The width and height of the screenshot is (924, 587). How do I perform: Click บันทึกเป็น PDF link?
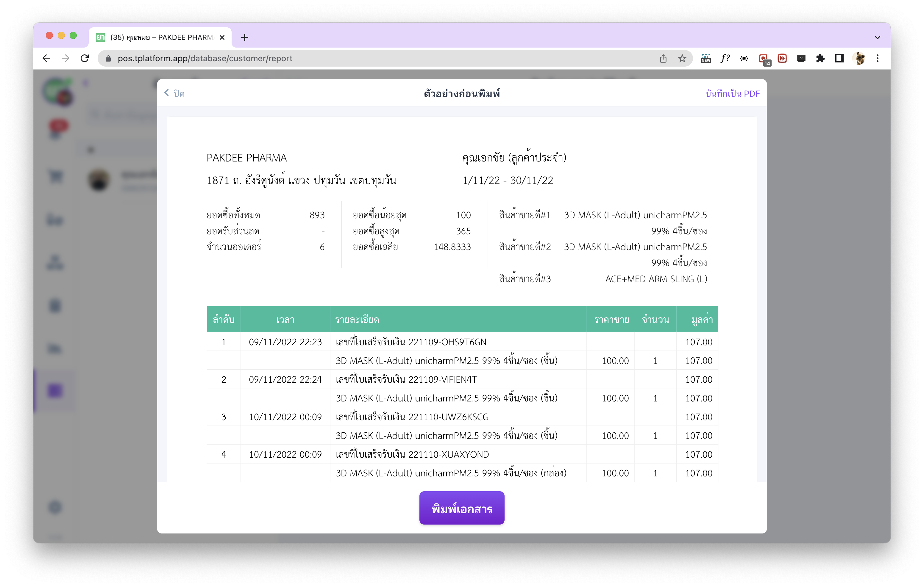pyautogui.click(x=732, y=94)
